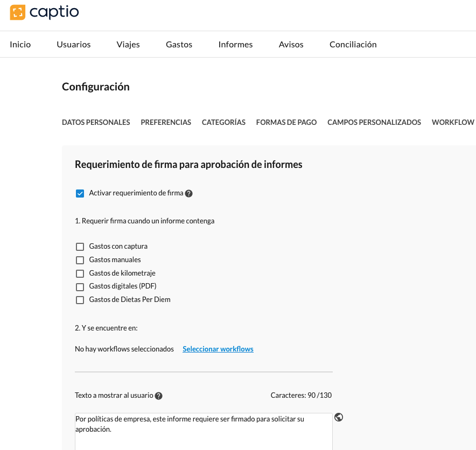Open the Viajes menu
The height and width of the screenshot is (450, 476).
point(128,44)
